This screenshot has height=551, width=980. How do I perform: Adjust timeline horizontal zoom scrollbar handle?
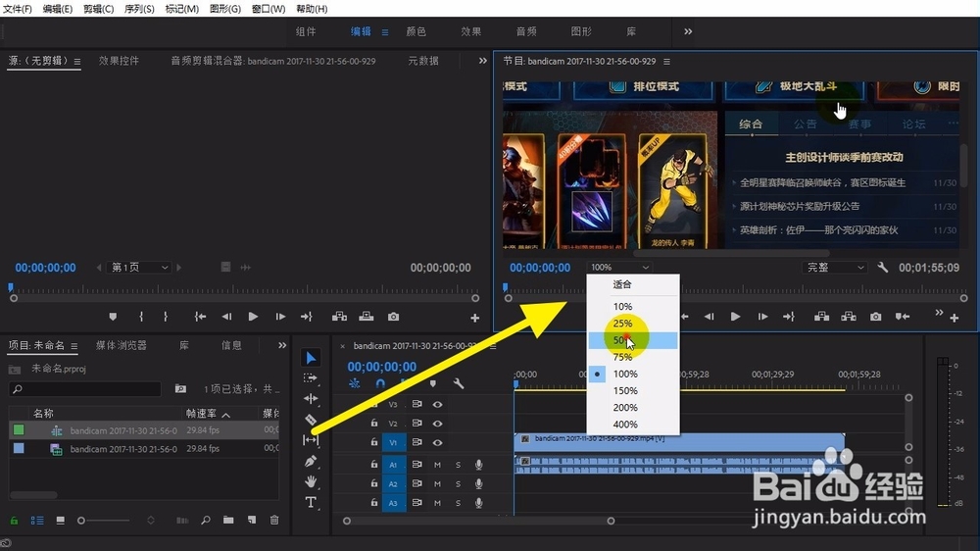611,521
